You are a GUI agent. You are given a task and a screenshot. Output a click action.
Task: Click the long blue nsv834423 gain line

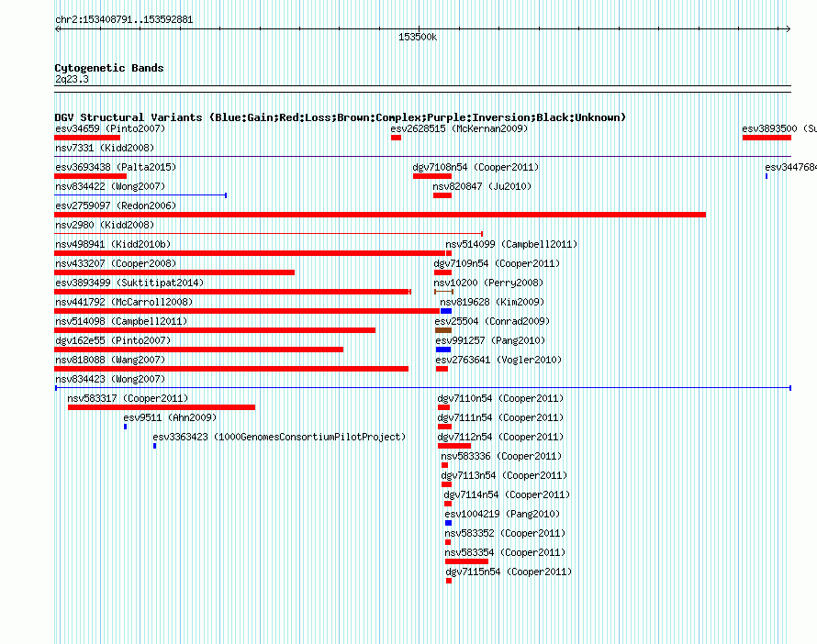423,388
